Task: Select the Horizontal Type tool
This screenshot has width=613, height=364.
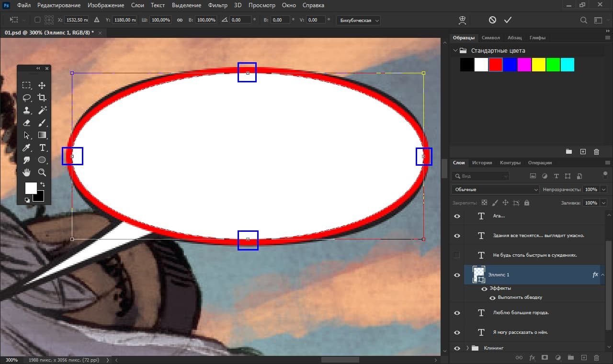Action: pos(42,148)
